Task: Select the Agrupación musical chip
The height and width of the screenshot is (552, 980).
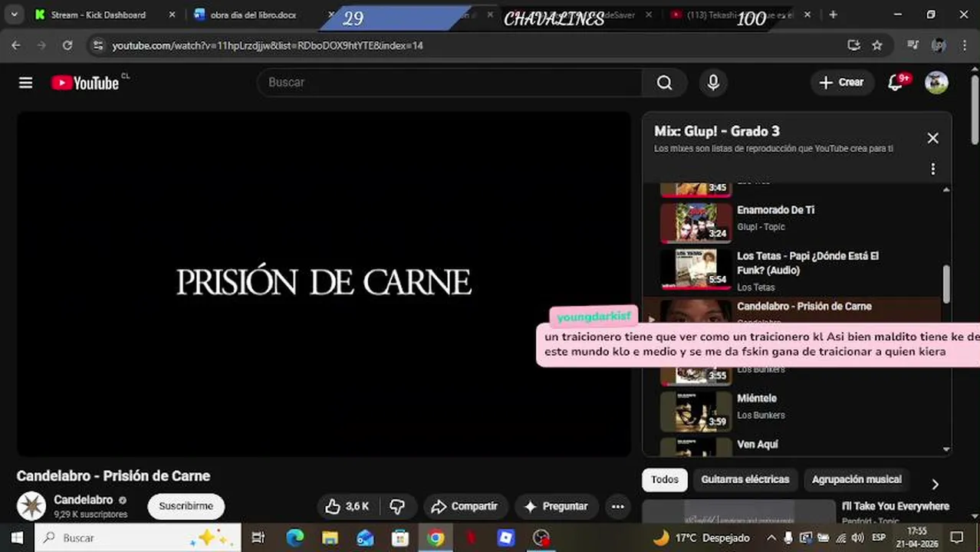Action: pos(857,479)
